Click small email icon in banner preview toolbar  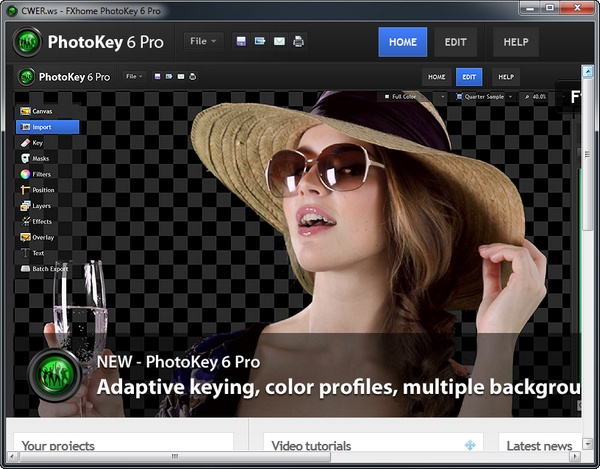(x=181, y=77)
